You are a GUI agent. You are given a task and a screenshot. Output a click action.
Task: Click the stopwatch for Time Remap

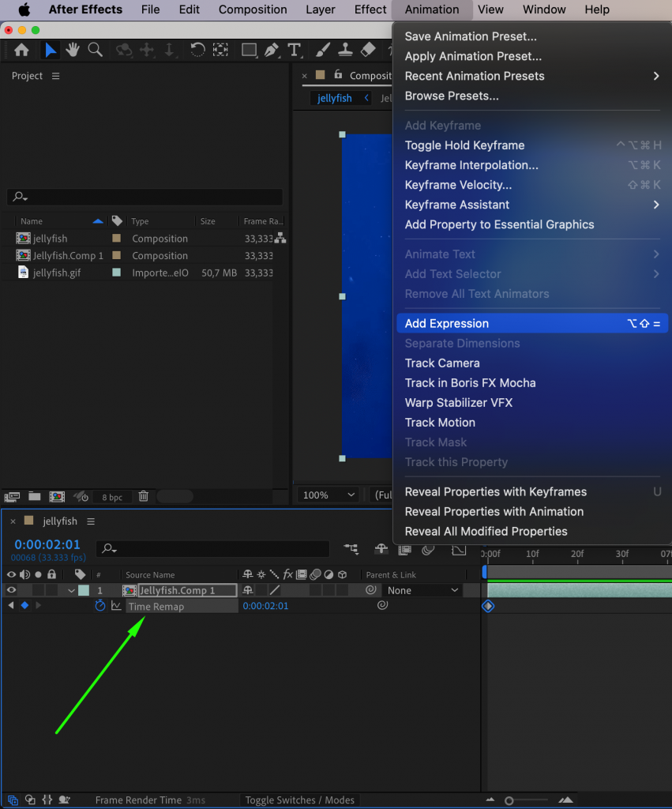click(x=99, y=605)
